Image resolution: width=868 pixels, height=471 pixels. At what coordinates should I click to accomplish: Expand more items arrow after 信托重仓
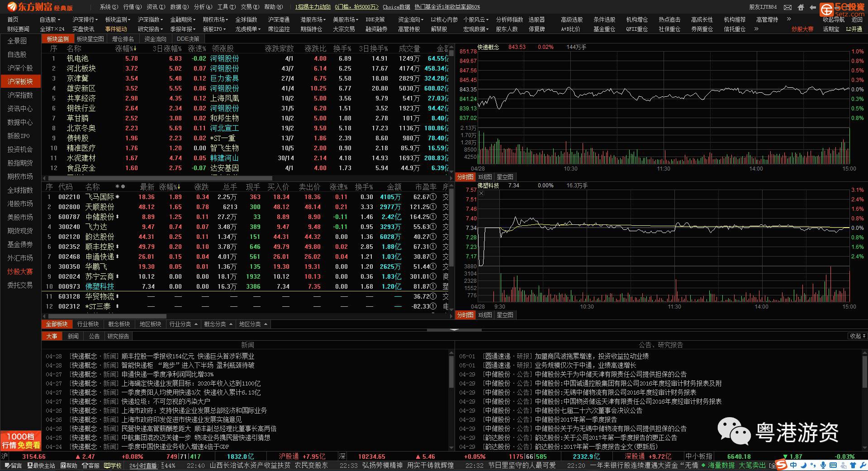(756, 29)
